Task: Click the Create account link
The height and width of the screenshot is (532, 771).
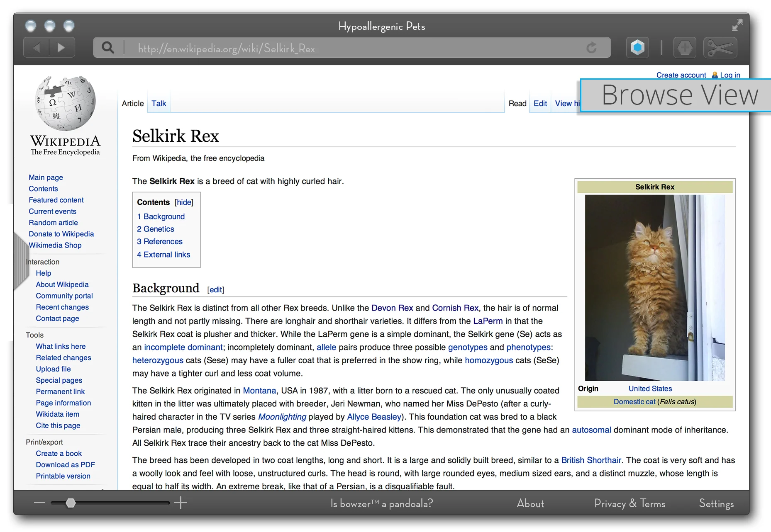Action: (681, 75)
